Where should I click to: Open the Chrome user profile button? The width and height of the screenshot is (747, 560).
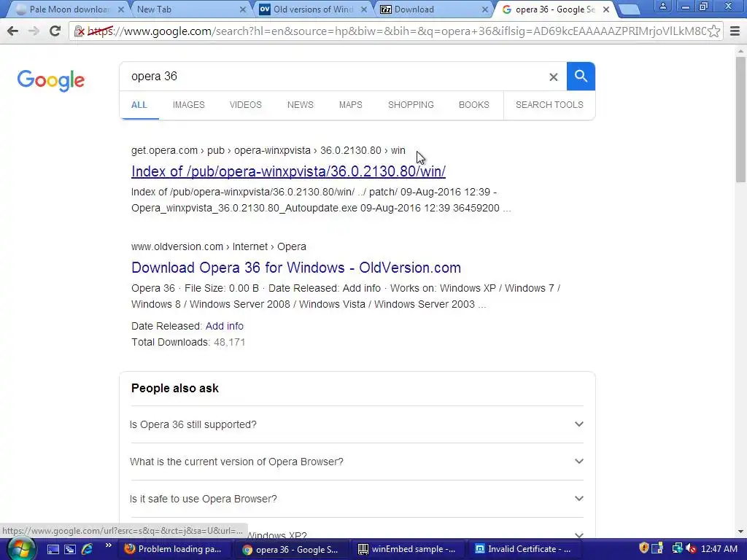pos(662,7)
